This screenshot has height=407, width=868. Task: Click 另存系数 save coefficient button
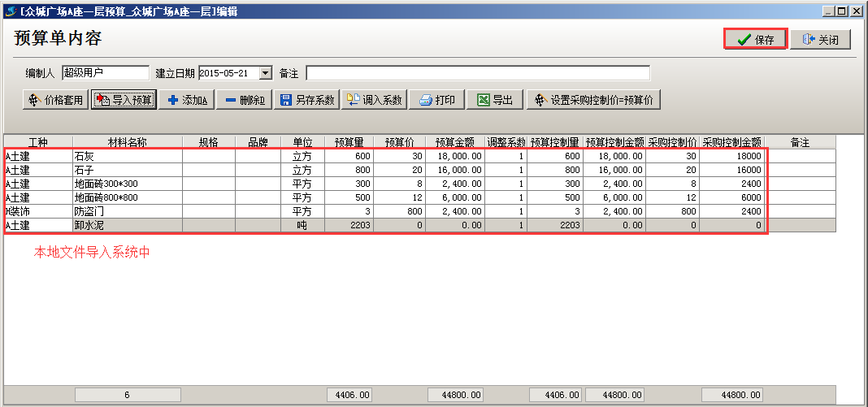[306, 100]
